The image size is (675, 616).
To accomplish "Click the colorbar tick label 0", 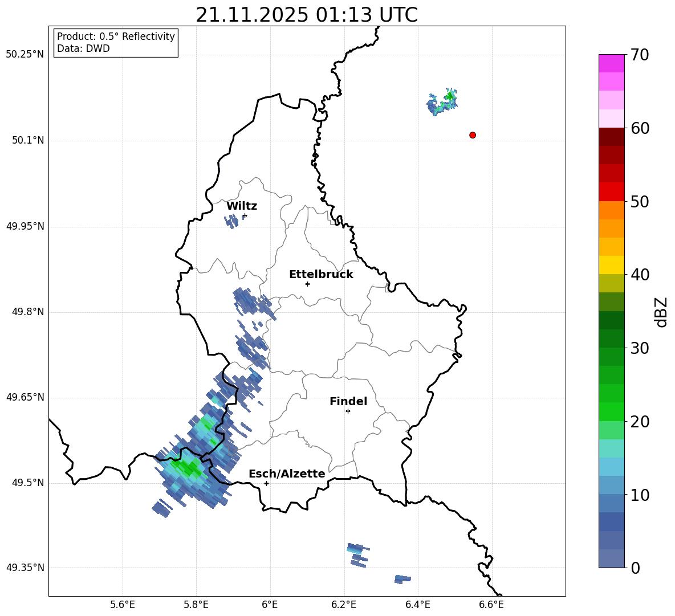I will coord(635,568).
